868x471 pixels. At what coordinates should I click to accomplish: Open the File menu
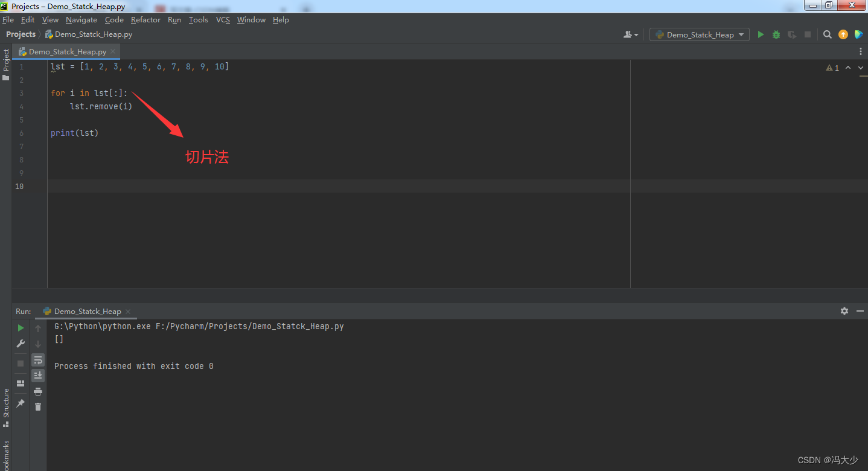pos(8,20)
